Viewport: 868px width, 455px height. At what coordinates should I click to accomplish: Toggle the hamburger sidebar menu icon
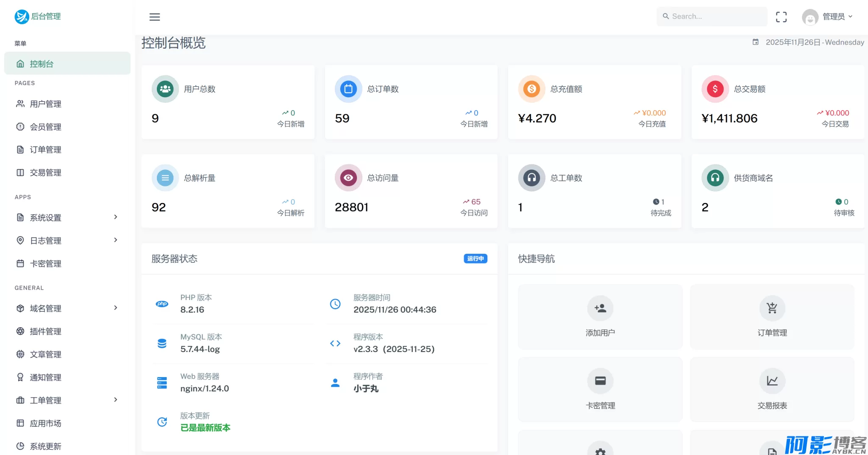point(155,17)
